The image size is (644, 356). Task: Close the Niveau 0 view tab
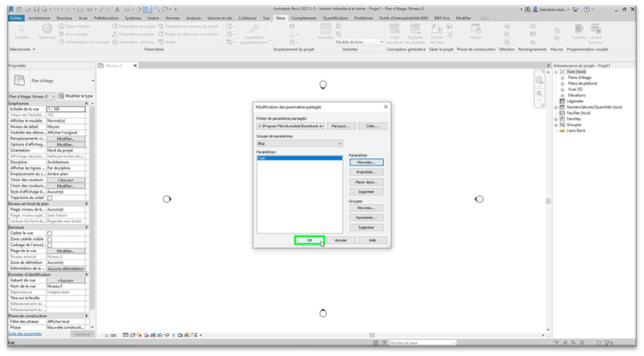click(x=135, y=66)
